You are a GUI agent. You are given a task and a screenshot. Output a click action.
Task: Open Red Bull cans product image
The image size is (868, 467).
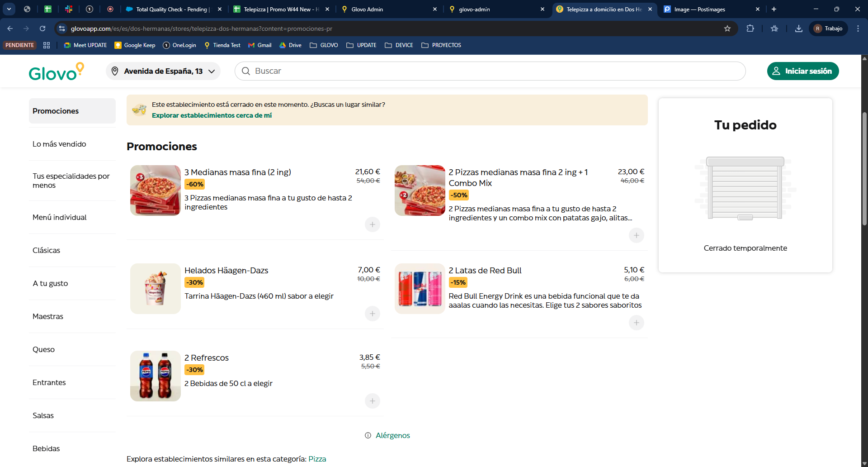click(420, 289)
